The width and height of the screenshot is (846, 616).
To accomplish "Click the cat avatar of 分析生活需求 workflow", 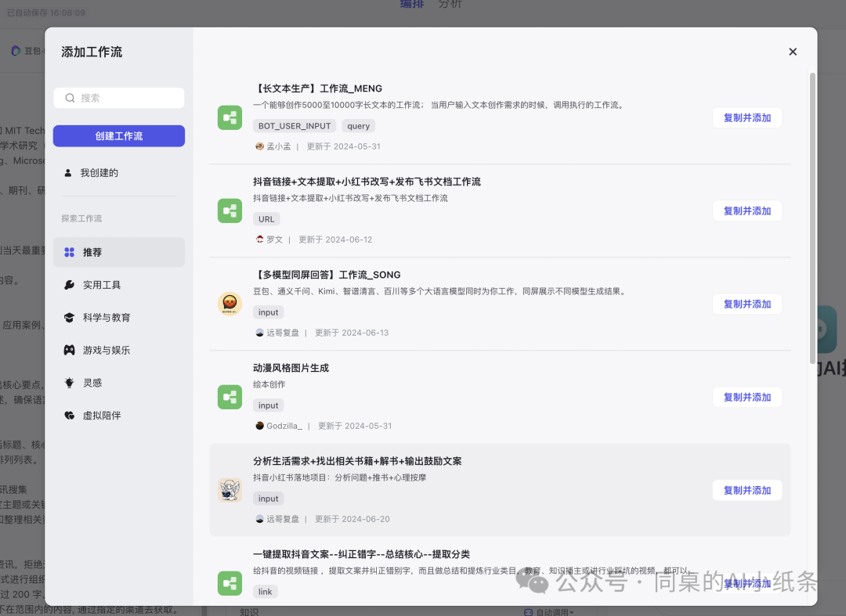I will point(230,490).
